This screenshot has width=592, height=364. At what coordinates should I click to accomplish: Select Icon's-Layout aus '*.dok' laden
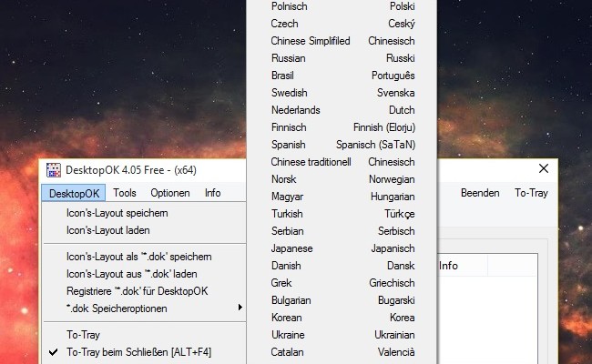pyautogui.click(x=144, y=274)
